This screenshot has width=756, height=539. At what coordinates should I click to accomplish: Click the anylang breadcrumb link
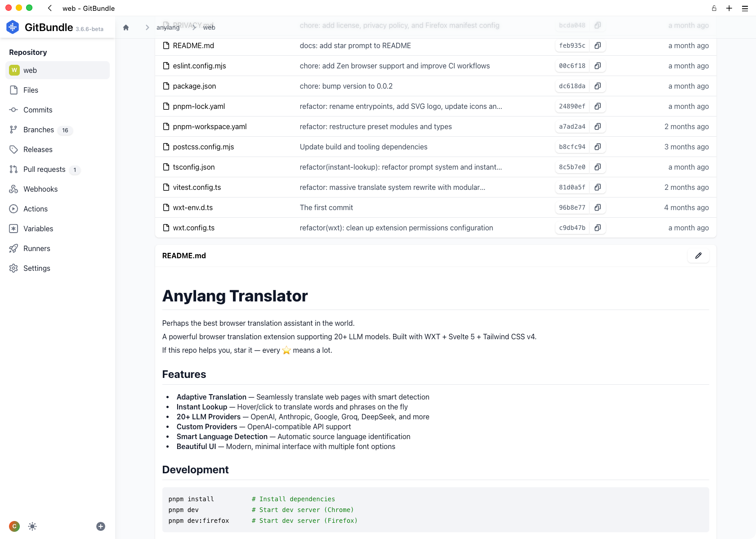[168, 27]
